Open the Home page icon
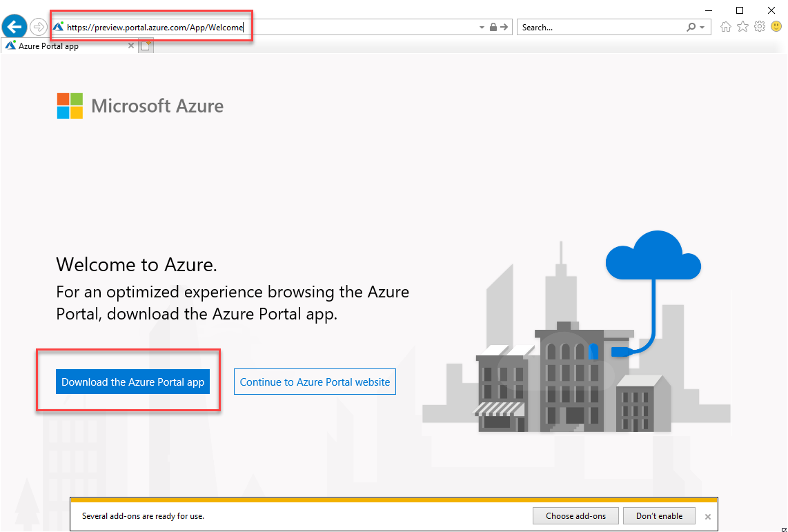 [725, 27]
